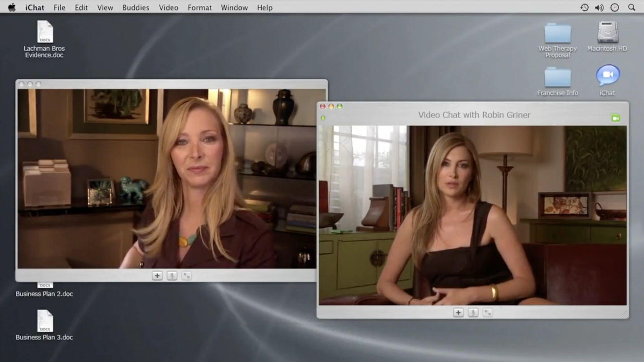Click the clock icon in the menu bar

615,8
